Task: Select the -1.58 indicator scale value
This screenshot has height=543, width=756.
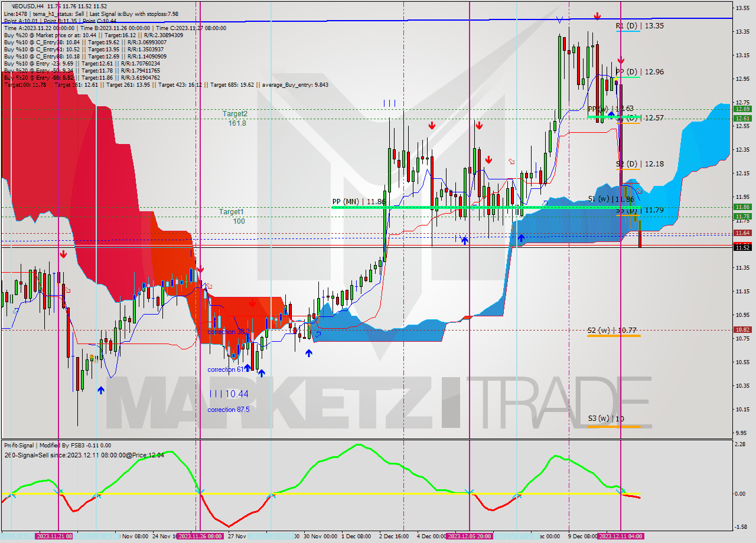Action: click(x=742, y=528)
